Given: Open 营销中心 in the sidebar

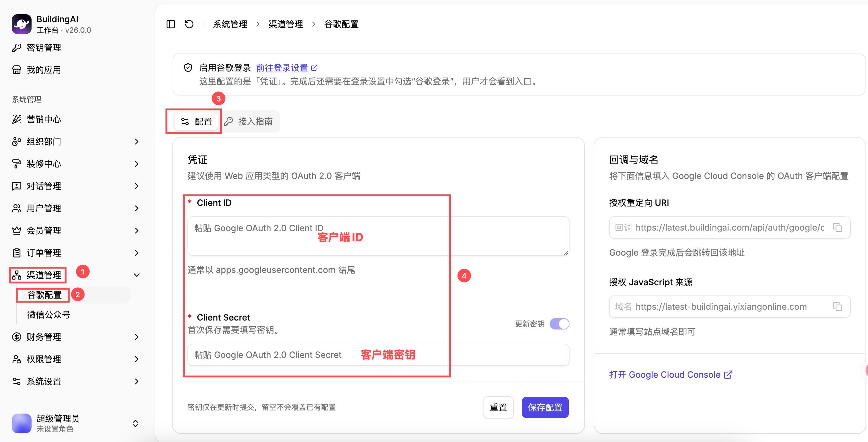Looking at the screenshot, I should coord(44,120).
